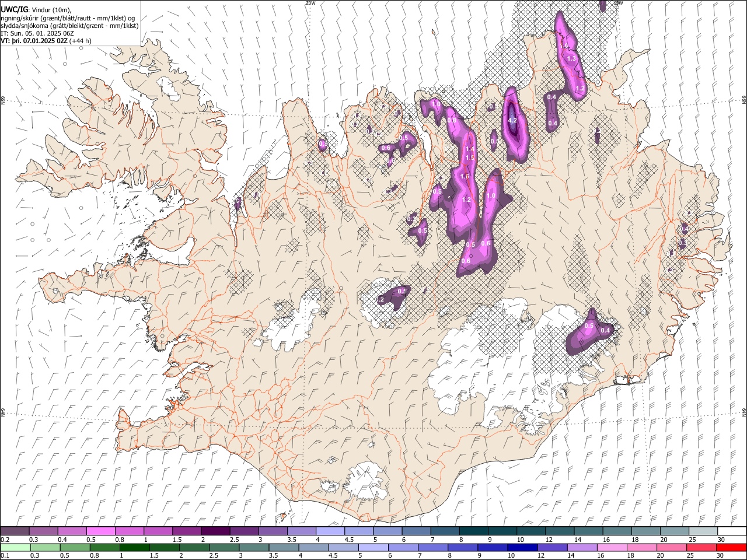Pick the violet 12–14 rain swatch
747x560 pixels.
[552, 547]
